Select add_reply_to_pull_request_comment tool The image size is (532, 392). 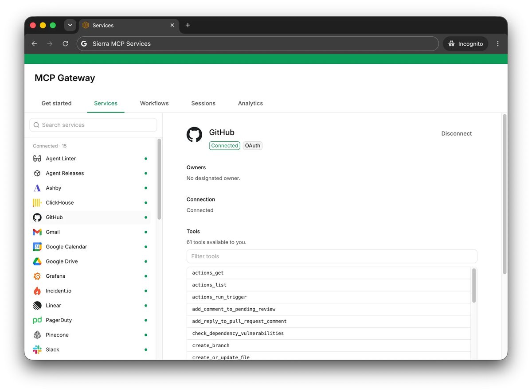click(329, 321)
